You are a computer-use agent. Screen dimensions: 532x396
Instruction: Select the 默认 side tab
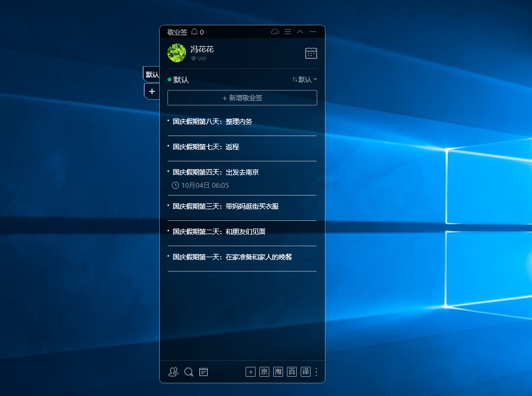151,74
